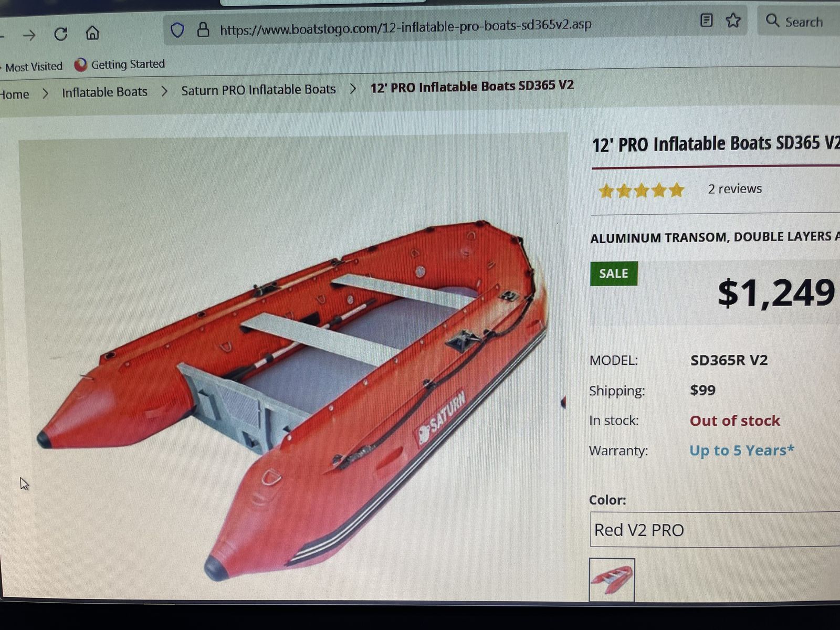Click the magnifier icon in Search box

click(x=772, y=20)
